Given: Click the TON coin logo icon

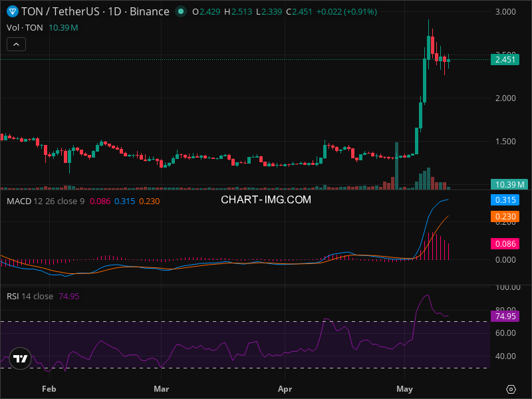Looking at the screenshot, I should [13, 12].
